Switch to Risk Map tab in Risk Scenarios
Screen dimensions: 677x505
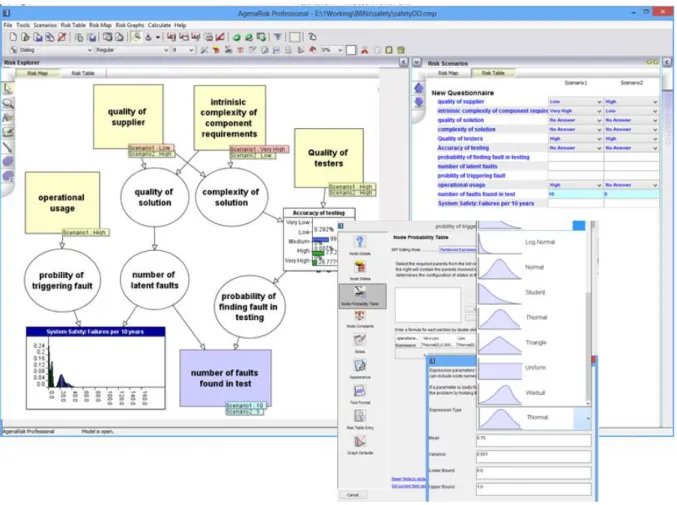click(448, 73)
